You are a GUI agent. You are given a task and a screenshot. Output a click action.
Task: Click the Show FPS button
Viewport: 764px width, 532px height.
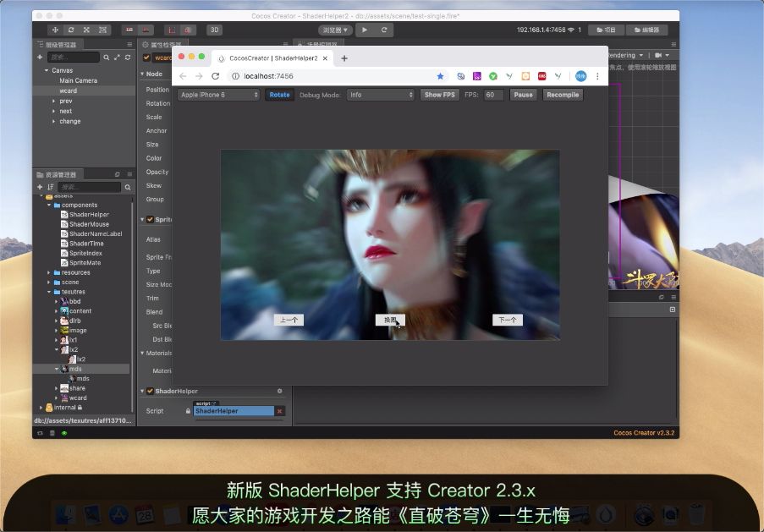pyautogui.click(x=439, y=95)
